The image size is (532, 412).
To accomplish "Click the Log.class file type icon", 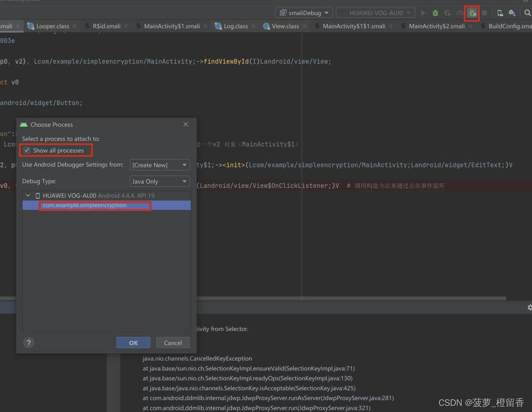I will pyautogui.click(x=218, y=26).
